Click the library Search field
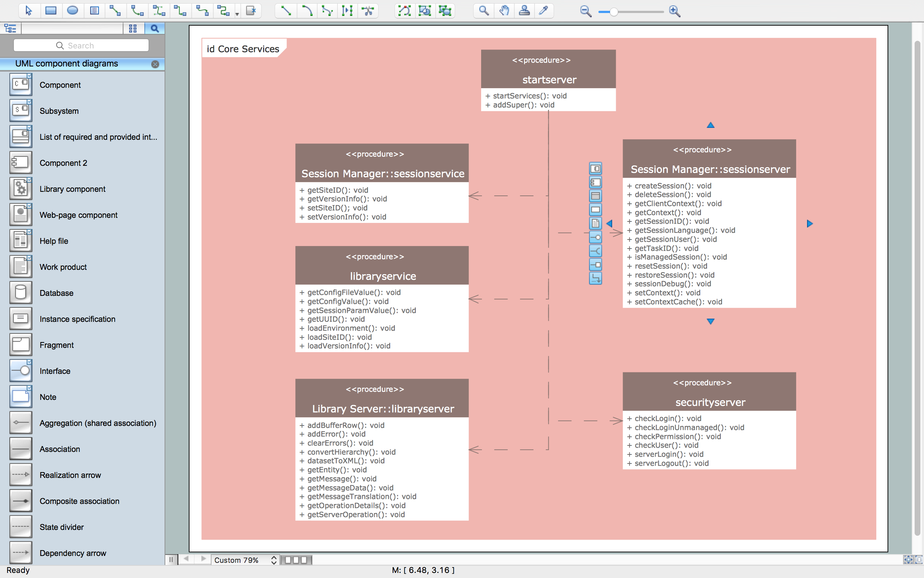The height and width of the screenshot is (578, 924). tap(81, 46)
